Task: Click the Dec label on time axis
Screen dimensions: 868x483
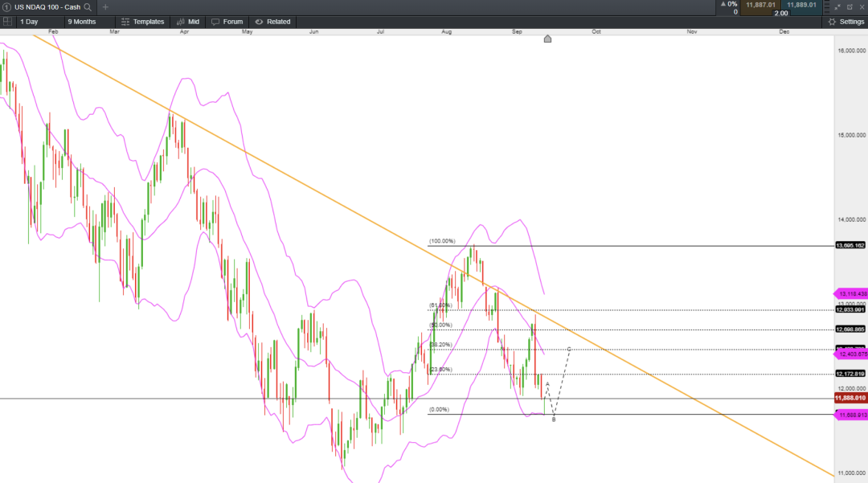Action: [784, 31]
